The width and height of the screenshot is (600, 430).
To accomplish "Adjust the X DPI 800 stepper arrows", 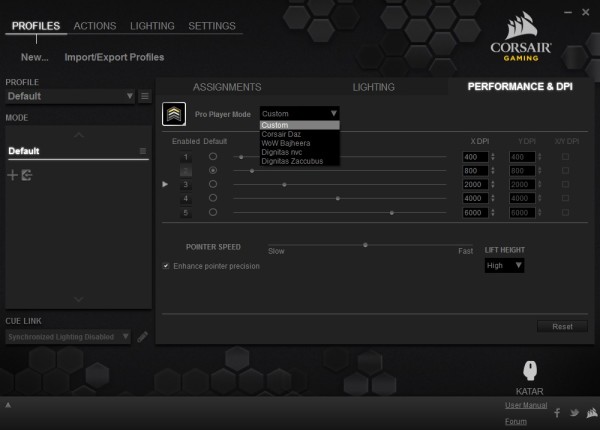I will [493, 171].
